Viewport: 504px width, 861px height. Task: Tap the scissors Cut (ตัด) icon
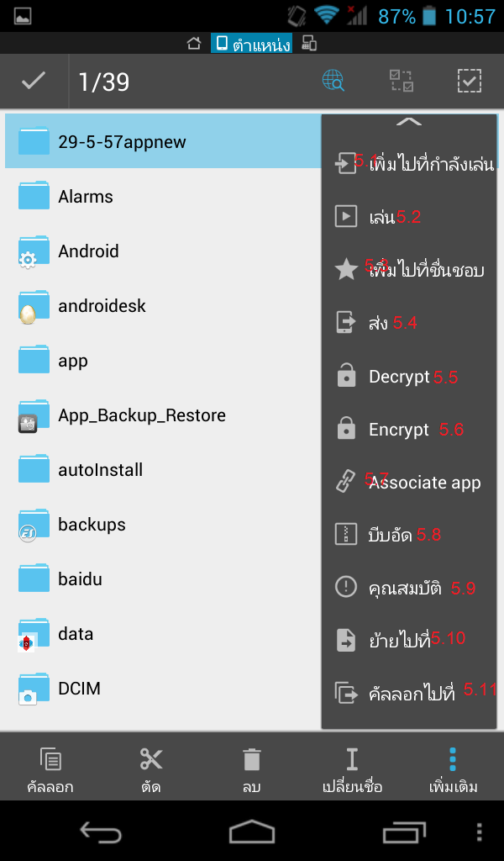tap(151, 760)
